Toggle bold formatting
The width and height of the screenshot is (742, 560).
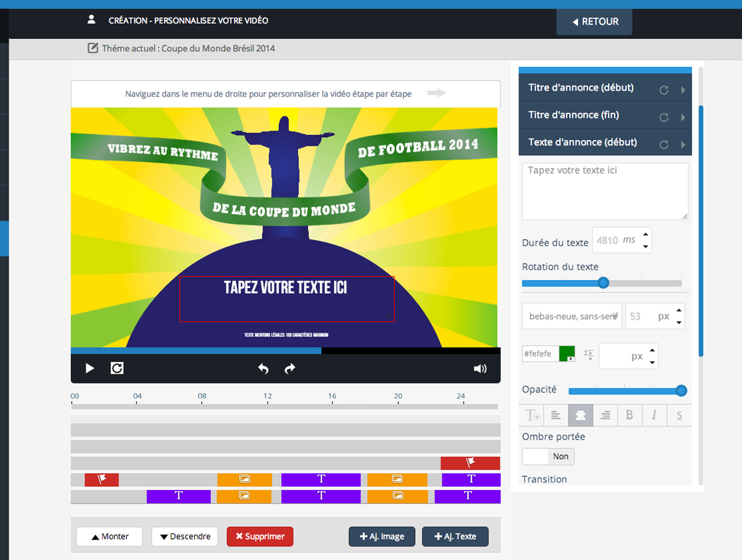coord(630,415)
